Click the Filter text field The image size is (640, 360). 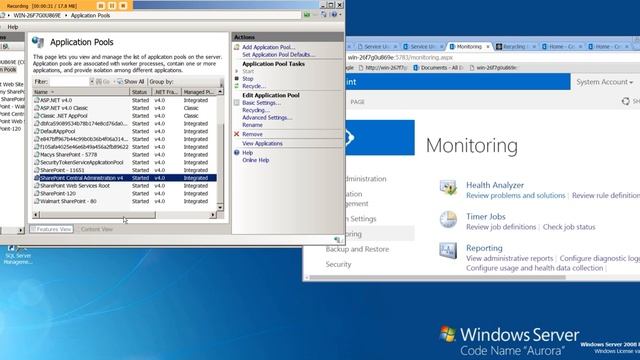pos(69,82)
